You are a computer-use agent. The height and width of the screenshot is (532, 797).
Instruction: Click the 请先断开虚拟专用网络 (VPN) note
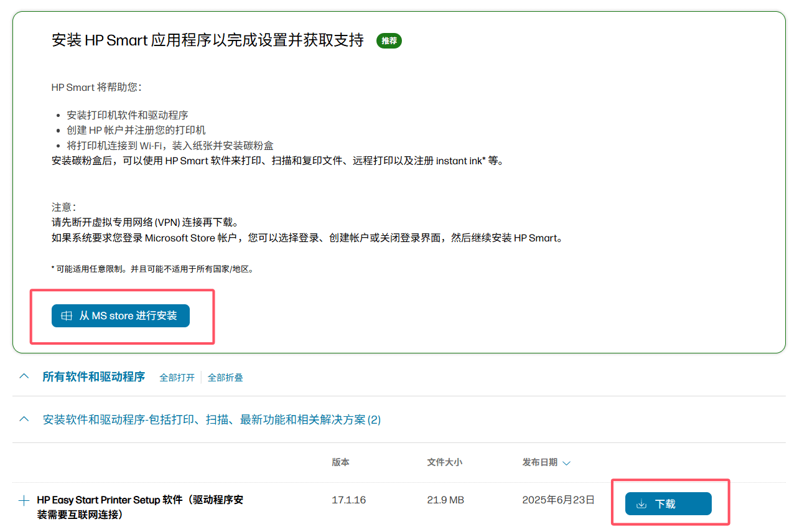pyautogui.click(x=145, y=222)
